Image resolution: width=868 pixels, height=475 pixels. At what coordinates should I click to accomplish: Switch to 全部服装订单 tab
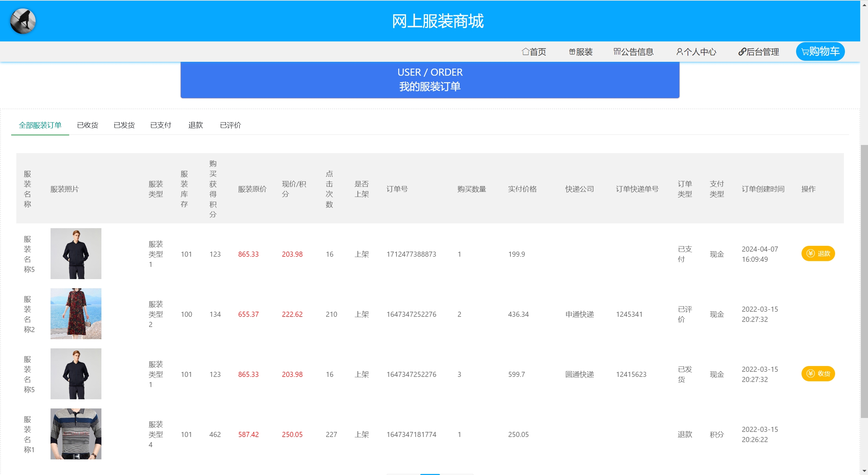tap(40, 125)
